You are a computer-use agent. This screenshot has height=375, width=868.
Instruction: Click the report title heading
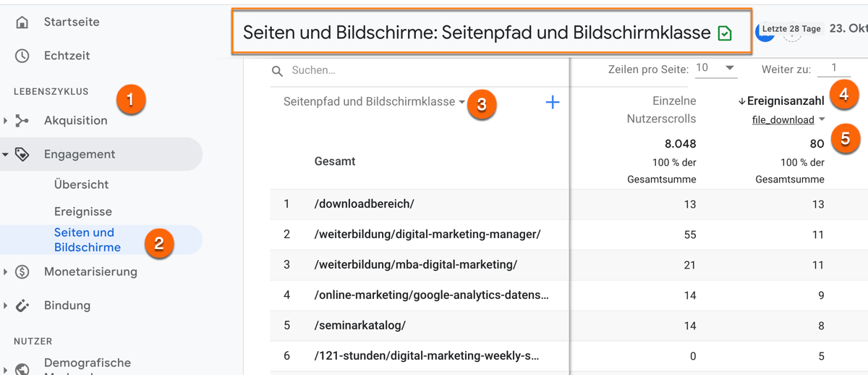click(477, 33)
